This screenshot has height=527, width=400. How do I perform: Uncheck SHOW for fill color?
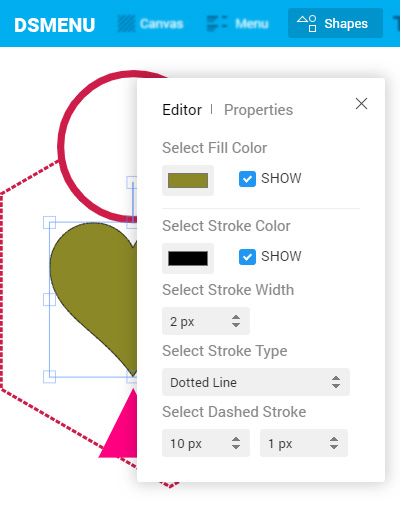click(x=247, y=179)
